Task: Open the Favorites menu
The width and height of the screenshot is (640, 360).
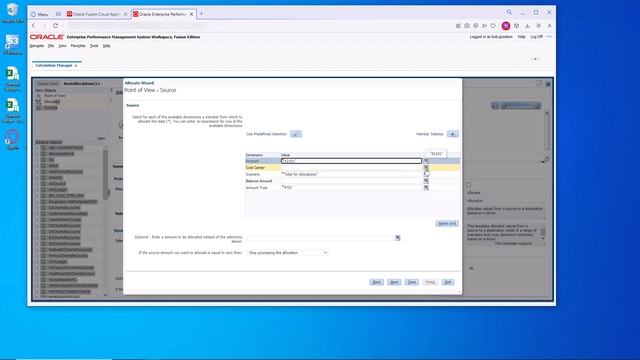Action: (x=78, y=46)
